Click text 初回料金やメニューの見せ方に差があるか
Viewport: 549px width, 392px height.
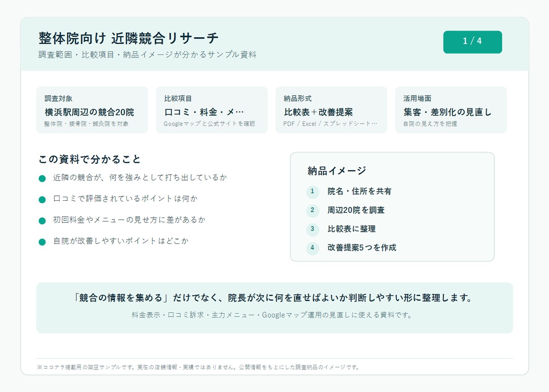129,220
